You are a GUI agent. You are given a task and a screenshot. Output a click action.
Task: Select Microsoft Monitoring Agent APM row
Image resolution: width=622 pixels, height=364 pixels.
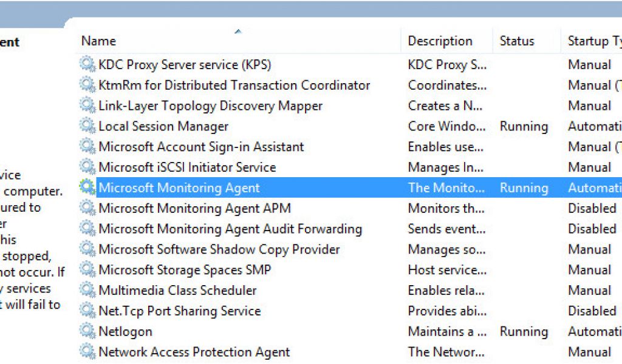194,208
